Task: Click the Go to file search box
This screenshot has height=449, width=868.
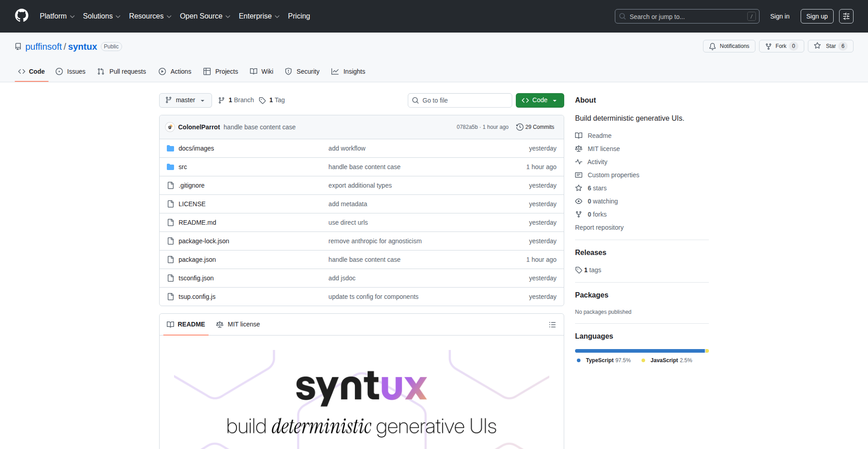Action: click(x=460, y=100)
